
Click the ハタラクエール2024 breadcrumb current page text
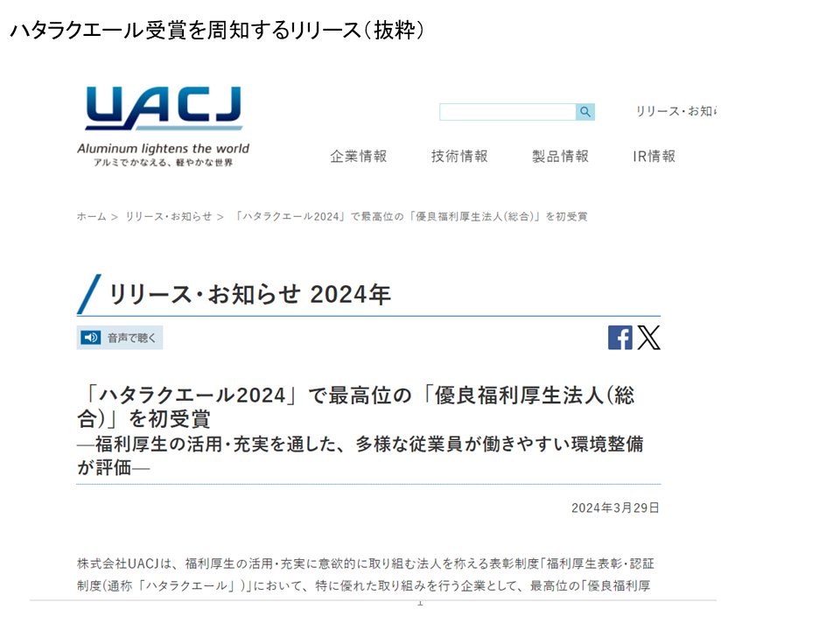click(411, 216)
